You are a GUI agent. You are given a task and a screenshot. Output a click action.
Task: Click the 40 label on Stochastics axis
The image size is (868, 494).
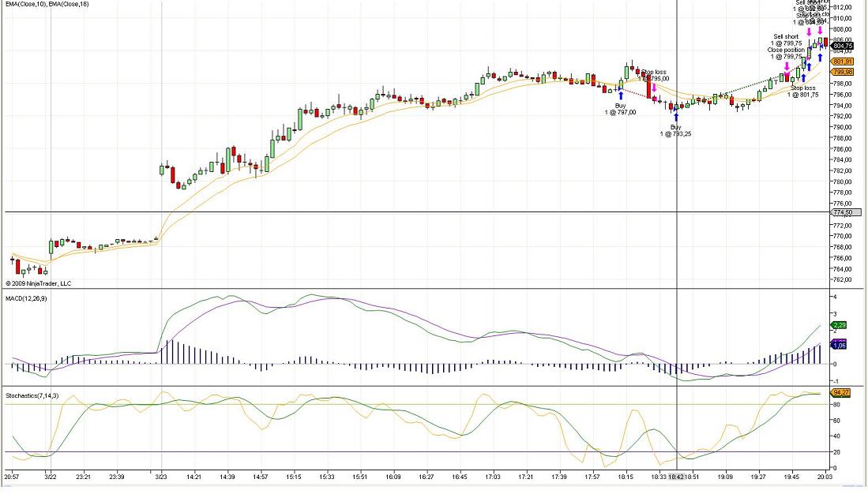coord(837,436)
